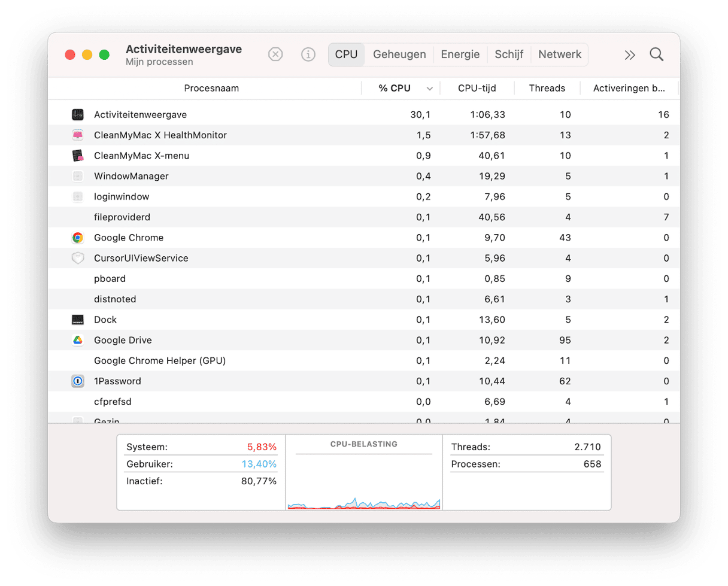Sort by the Threads column header
Viewport: 728px width, 586px height.
[547, 88]
